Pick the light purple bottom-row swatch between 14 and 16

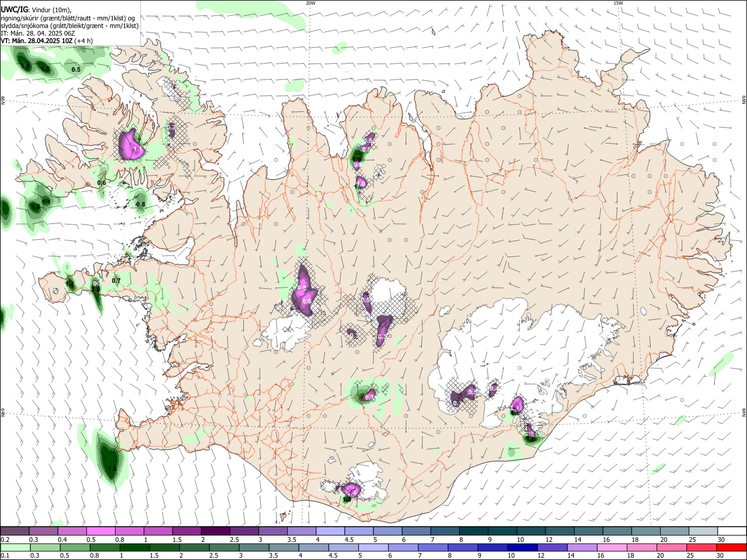click(x=582, y=547)
